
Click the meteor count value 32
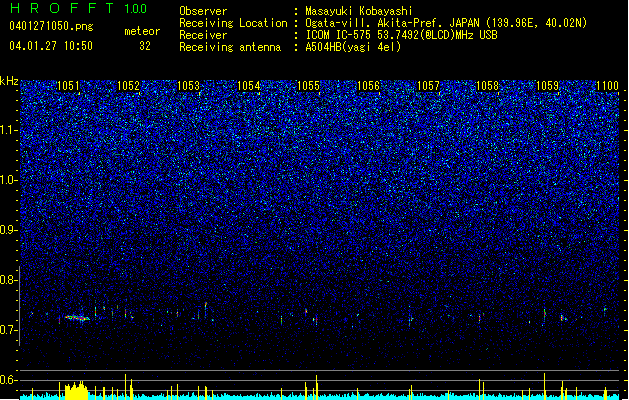(145, 46)
